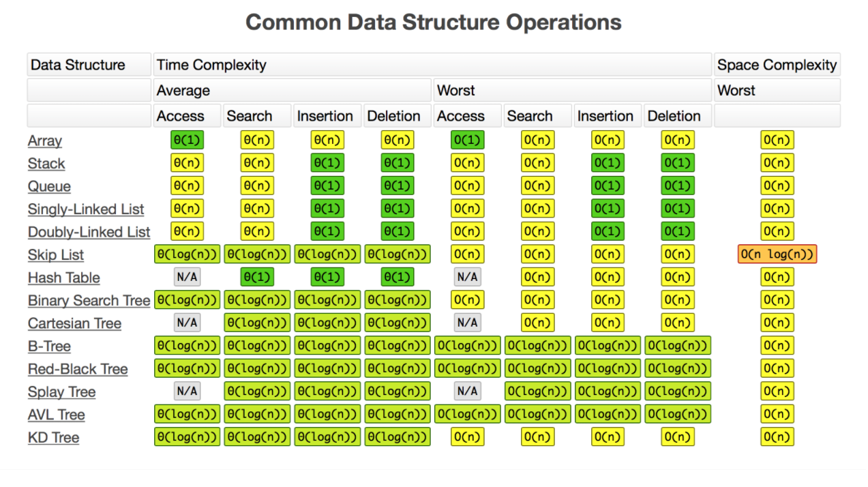This screenshot has width=868, height=487.
Task: Click the Array average access Θ(1) badge
Action: (188, 141)
